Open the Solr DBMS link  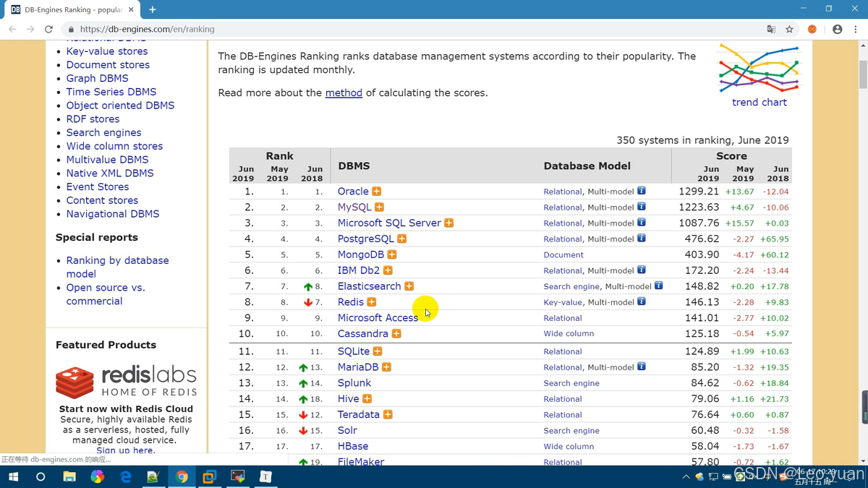coord(347,431)
